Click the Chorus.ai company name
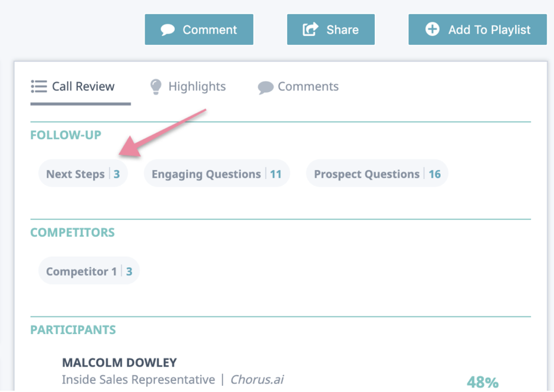The image size is (554, 392). (x=257, y=379)
